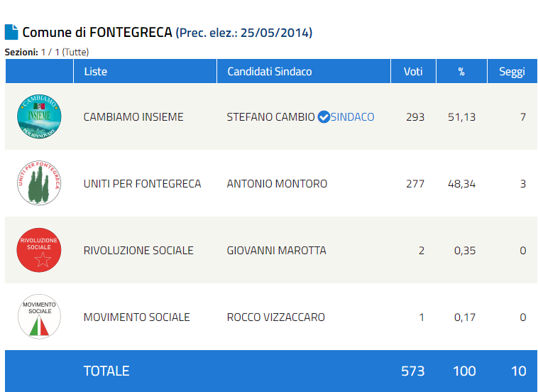The height and width of the screenshot is (392, 538).
Task: Open the previous election 25/05/2014 link
Action: (x=245, y=33)
